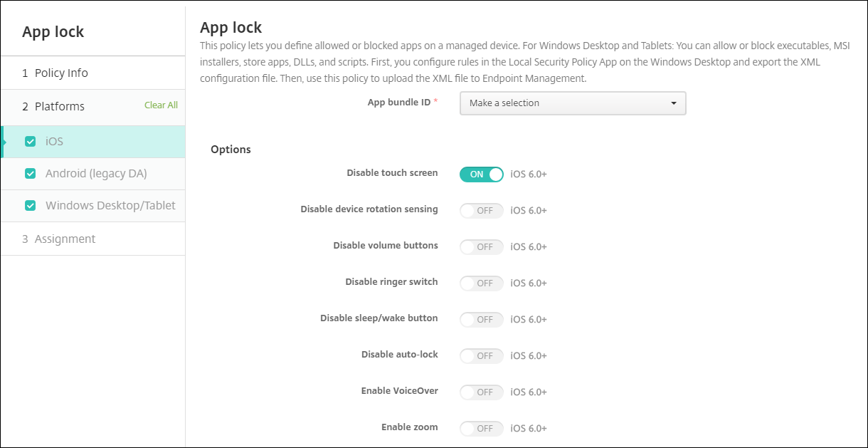Select the iOS platform label
This screenshot has height=448, width=868.
pos(54,142)
